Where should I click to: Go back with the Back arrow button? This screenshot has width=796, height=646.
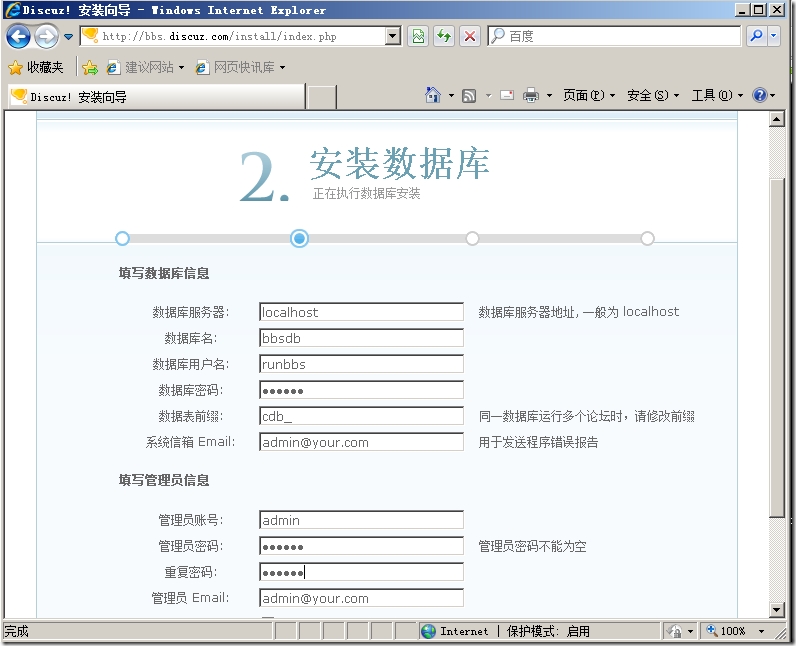pos(18,37)
